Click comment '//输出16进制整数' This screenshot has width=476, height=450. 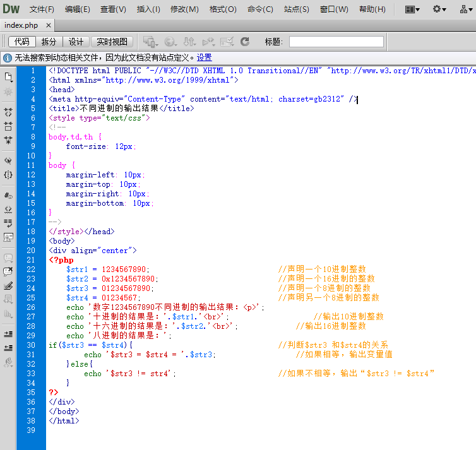[x=331, y=326]
